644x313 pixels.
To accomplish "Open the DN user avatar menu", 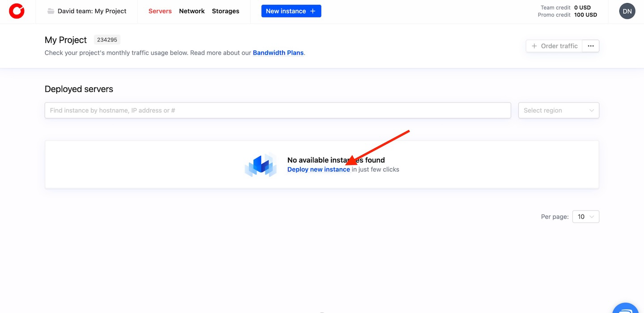I will (627, 11).
